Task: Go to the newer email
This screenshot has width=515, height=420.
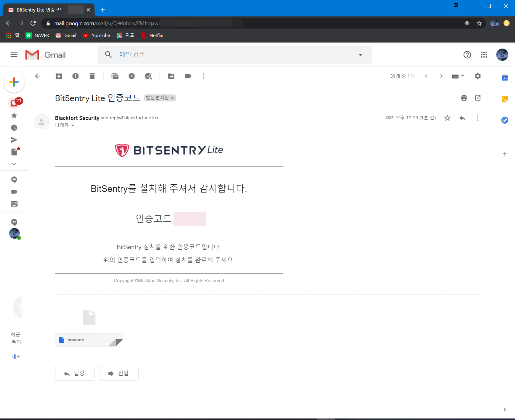Action: (426, 76)
